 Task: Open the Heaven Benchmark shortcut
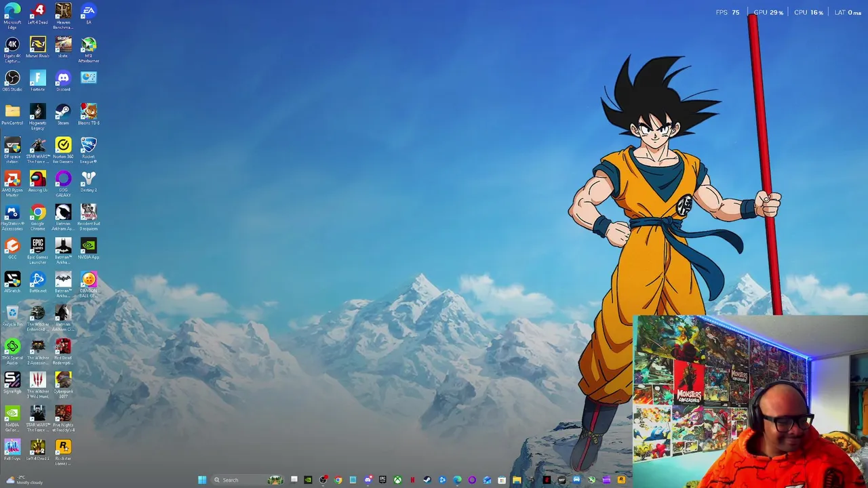63,16
